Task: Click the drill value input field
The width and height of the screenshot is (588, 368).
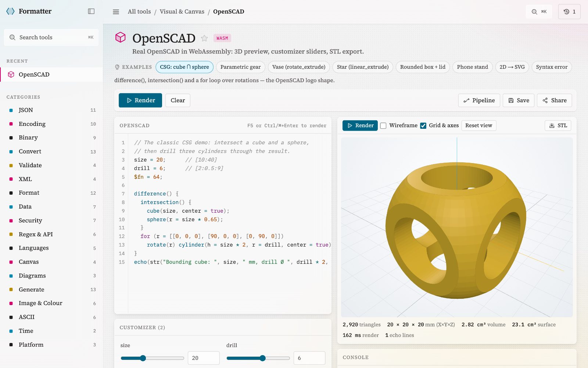Action: [309, 358]
